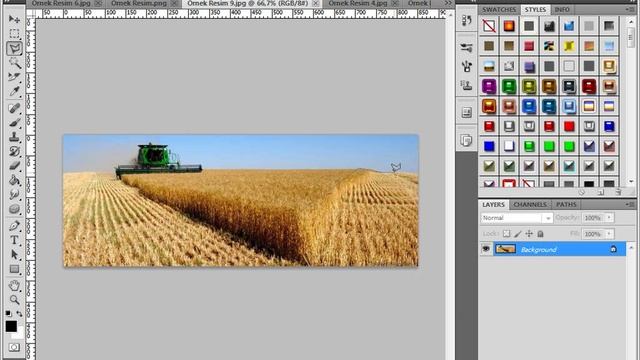Toggle Lock transparent pixels
640x360 pixels.
pos(506,234)
